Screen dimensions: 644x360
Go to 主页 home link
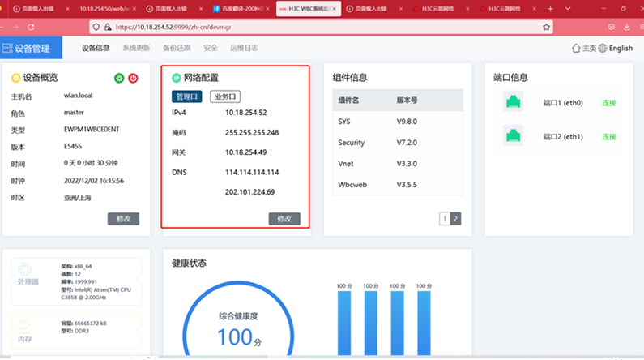click(590, 48)
